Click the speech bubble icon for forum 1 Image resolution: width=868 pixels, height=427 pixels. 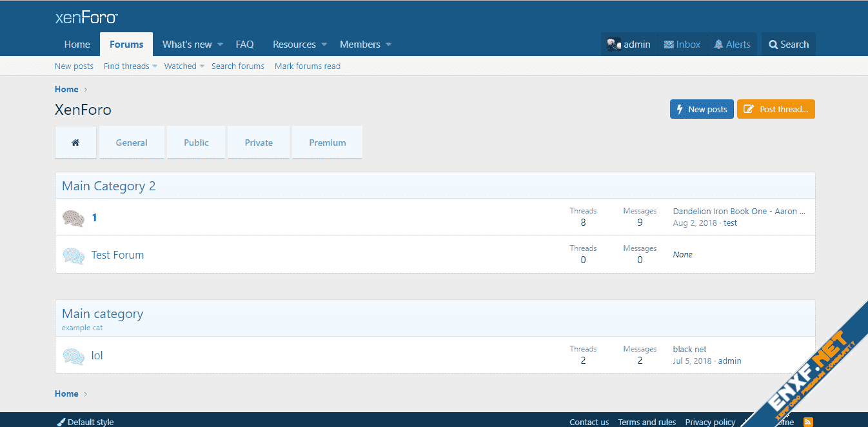74,218
